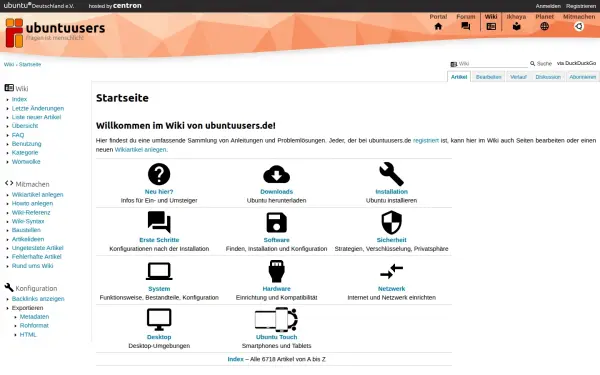Image resolution: width=600 pixels, height=375 pixels.
Task: Open the Mitmachen icon in header
Action: (579, 26)
